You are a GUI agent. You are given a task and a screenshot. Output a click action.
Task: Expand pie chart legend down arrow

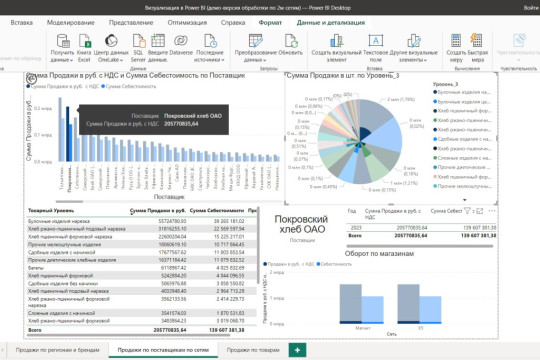pyautogui.click(x=465, y=200)
